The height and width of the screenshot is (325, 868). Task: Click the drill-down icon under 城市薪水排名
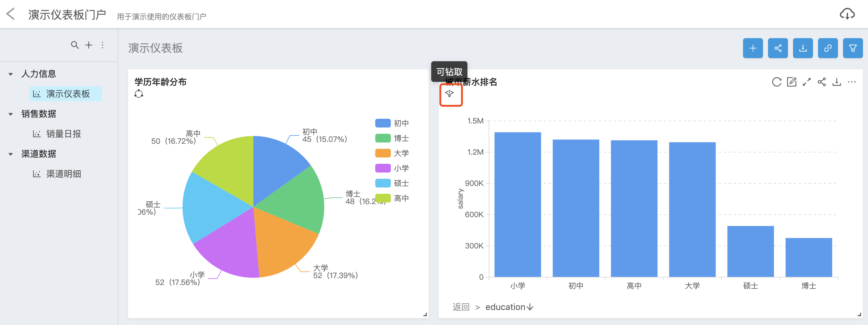pyautogui.click(x=450, y=93)
